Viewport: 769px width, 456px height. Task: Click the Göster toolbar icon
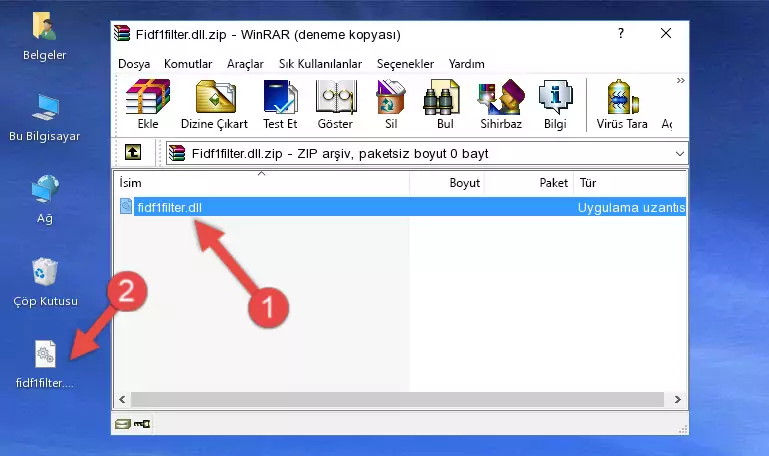pos(335,97)
